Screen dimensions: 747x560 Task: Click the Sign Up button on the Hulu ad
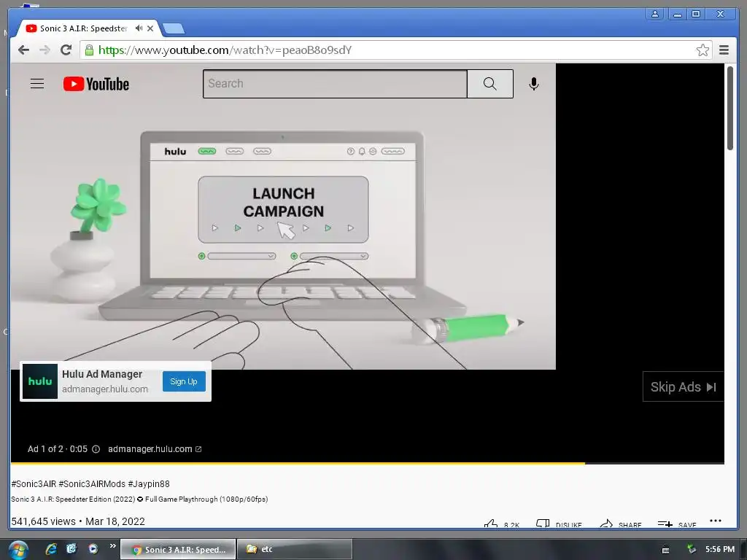[184, 381]
